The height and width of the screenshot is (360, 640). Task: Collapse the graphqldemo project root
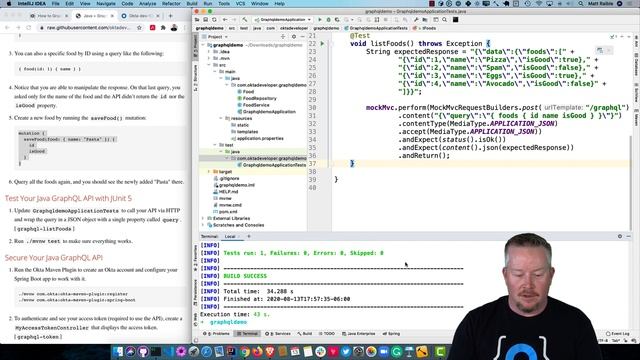click(x=203, y=45)
